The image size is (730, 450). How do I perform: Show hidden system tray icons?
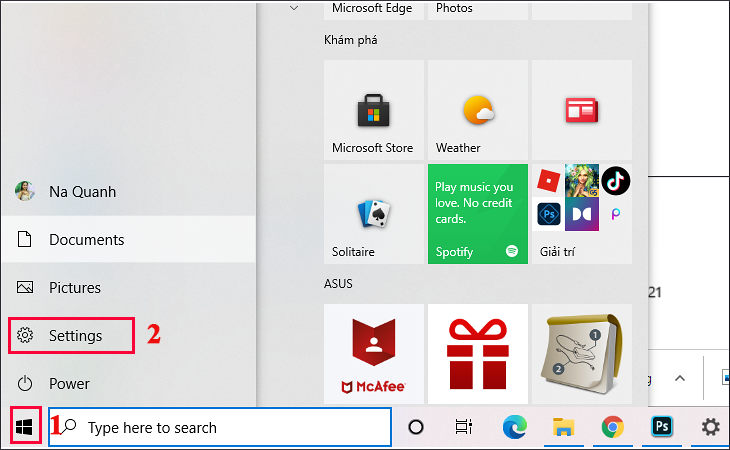680,379
